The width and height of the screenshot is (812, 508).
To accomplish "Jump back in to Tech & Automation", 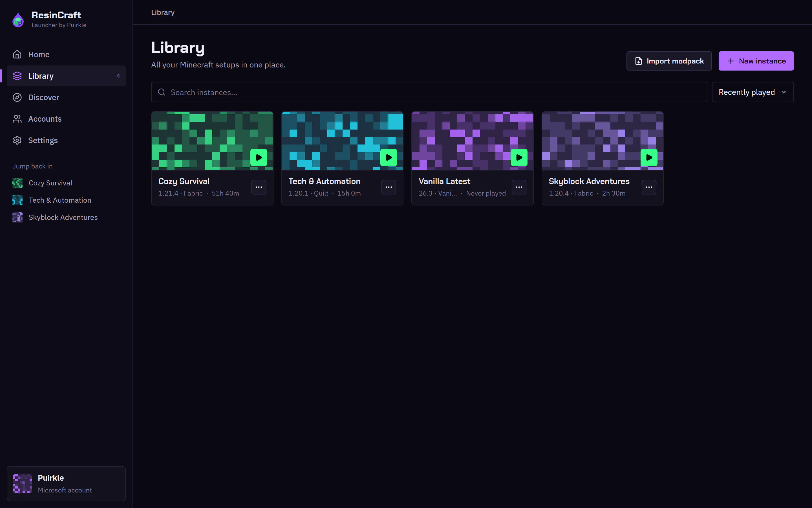I will click(66, 200).
